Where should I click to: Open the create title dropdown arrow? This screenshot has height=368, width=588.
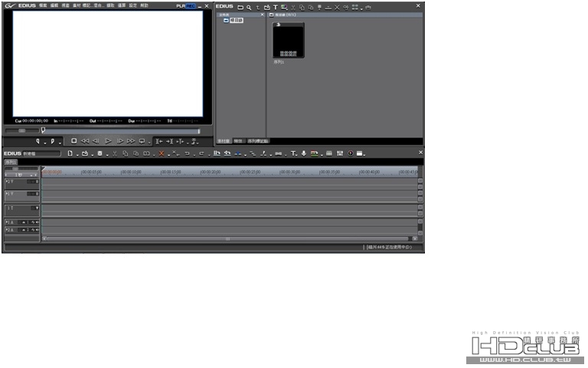pyautogui.click(x=296, y=155)
